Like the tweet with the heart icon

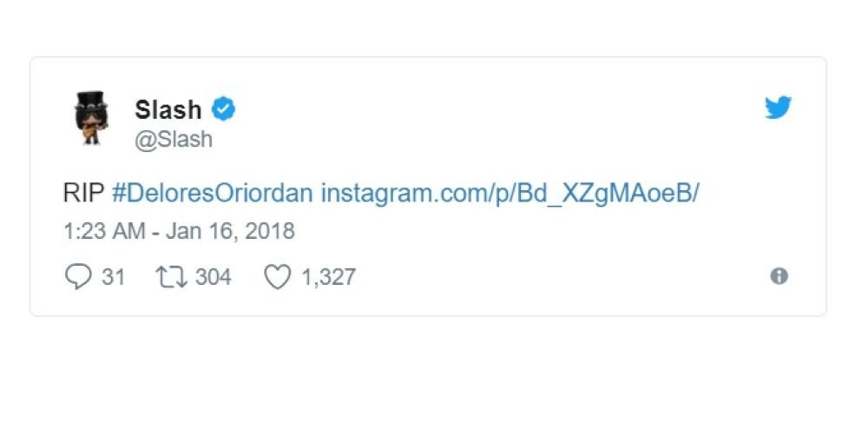pyautogui.click(x=277, y=277)
